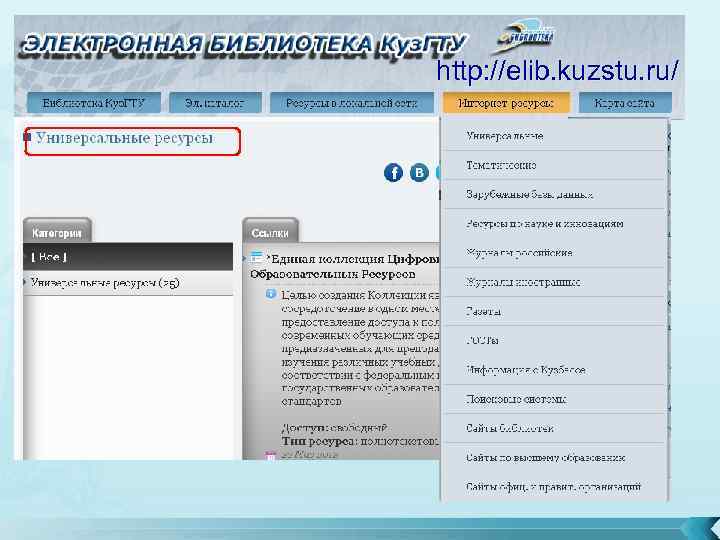720x540 pixels.
Task: Select the Интернет ресурсы menu tab
Action: click(x=506, y=103)
